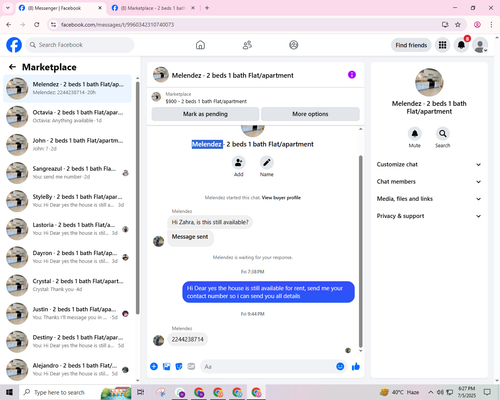Open Sangreazul conversation
500x400 pixels.
click(67, 173)
